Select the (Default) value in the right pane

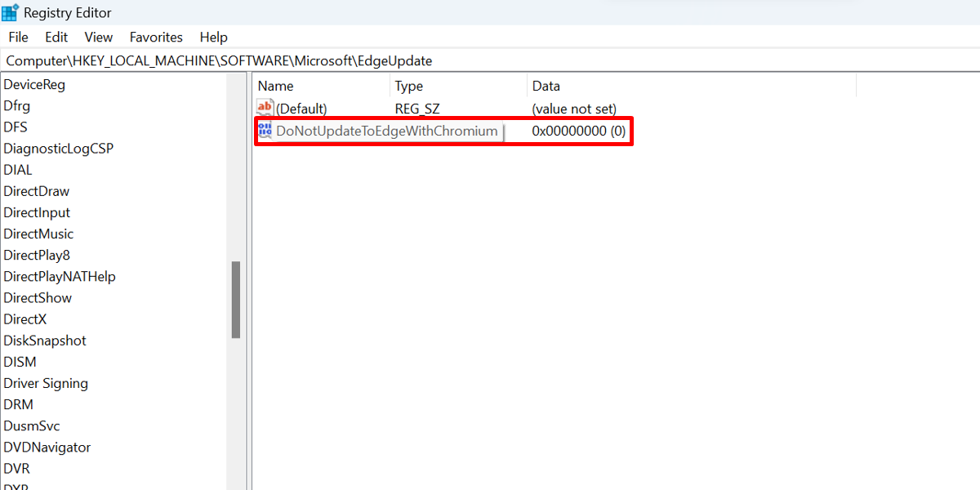pyautogui.click(x=303, y=107)
